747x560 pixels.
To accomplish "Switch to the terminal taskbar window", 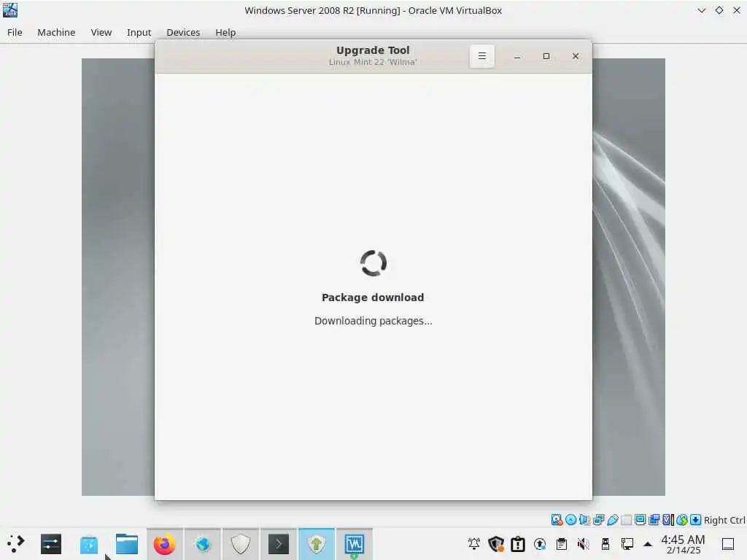I will 278,544.
